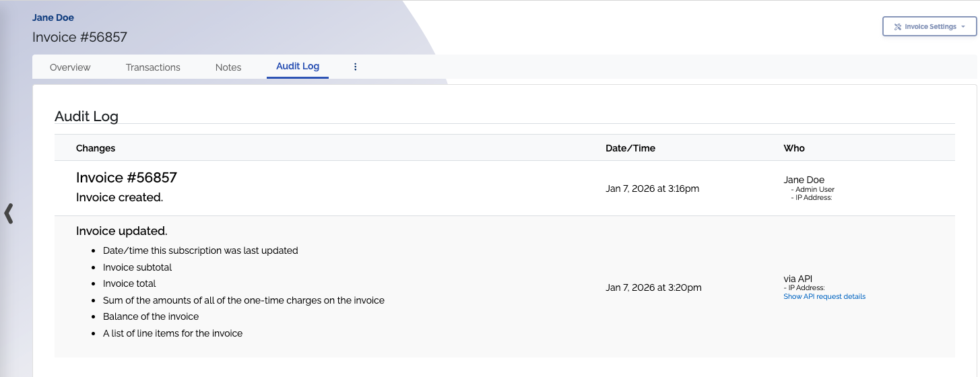Click "via API" in the Who column
Screen dimensions: 980x377
pos(798,279)
